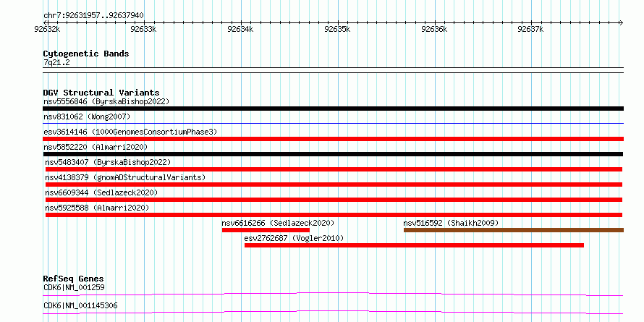Image resolution: width=644 pixels, height=322 pixels.
Task: Click the RefSeq Genes track heading
Action: pos(74,279)
